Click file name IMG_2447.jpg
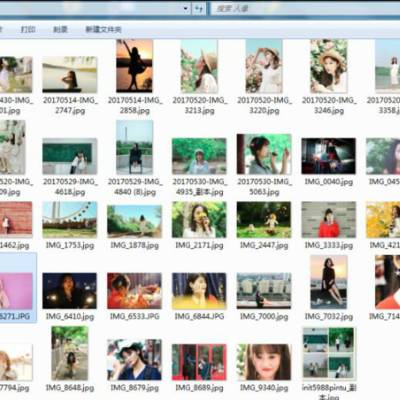This screenshot has height=400, width=400. tap(264, 245)
